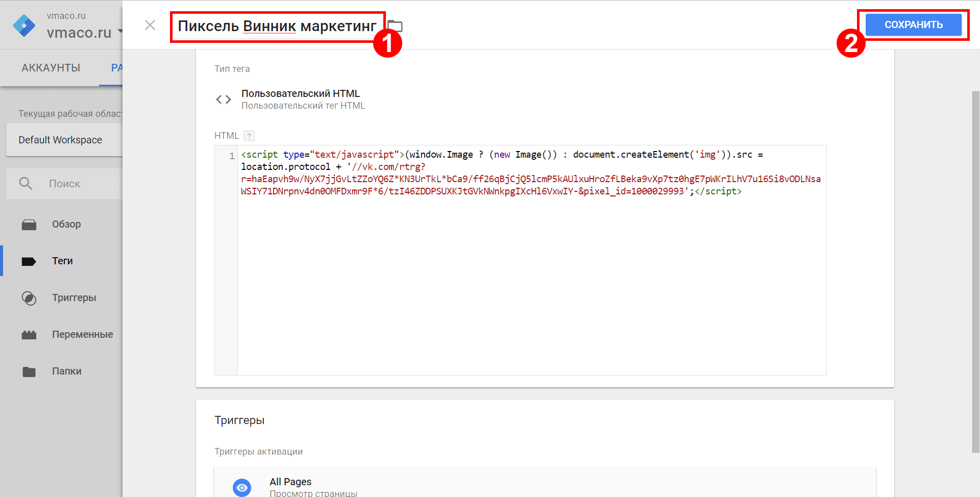Click the Папки folder icon in sidebar
Image resolution: width=980 pixels, height=497 pixels.
point(29,371)
